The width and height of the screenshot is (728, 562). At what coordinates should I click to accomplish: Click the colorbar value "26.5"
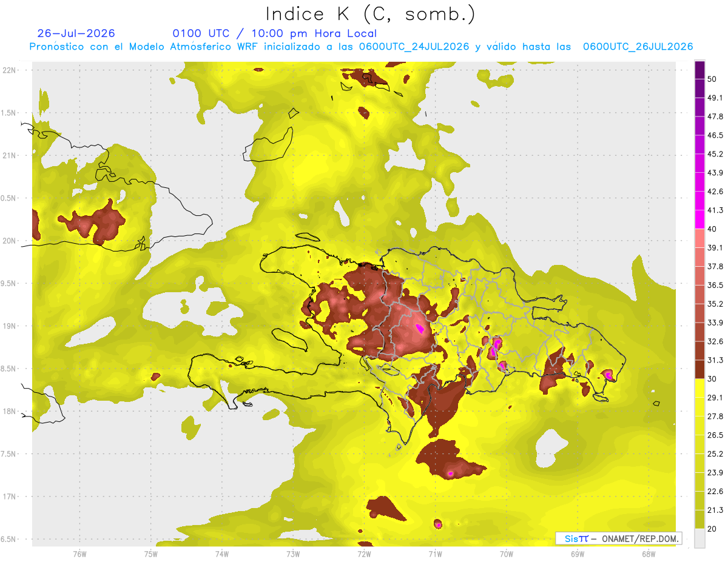[715, 435]
